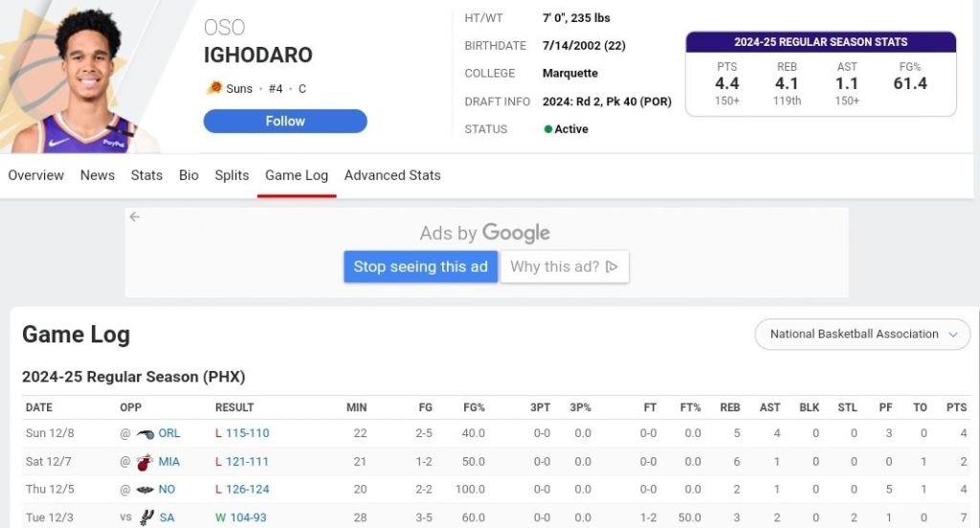
Task: Switch to the Advanced Stats tab
Action: (x=392, y=175)
